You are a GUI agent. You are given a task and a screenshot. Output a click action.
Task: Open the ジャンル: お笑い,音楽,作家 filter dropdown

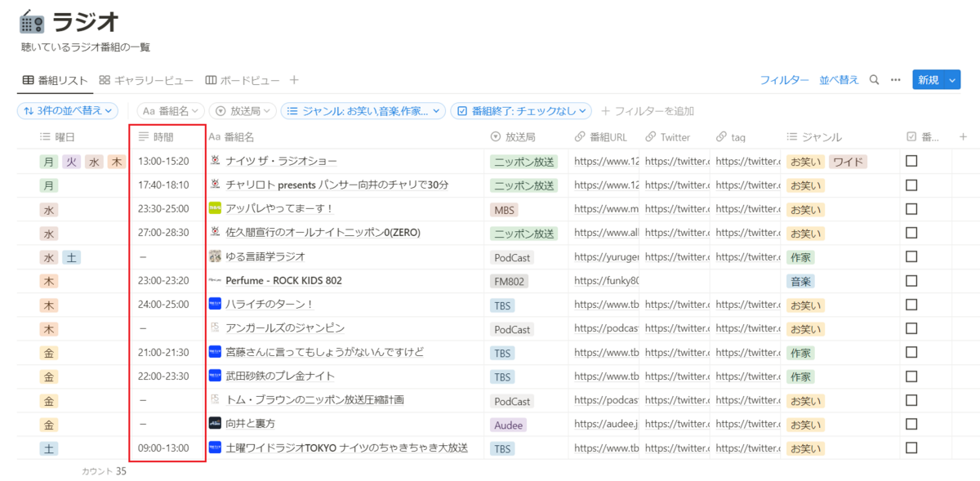pos(363,110)
